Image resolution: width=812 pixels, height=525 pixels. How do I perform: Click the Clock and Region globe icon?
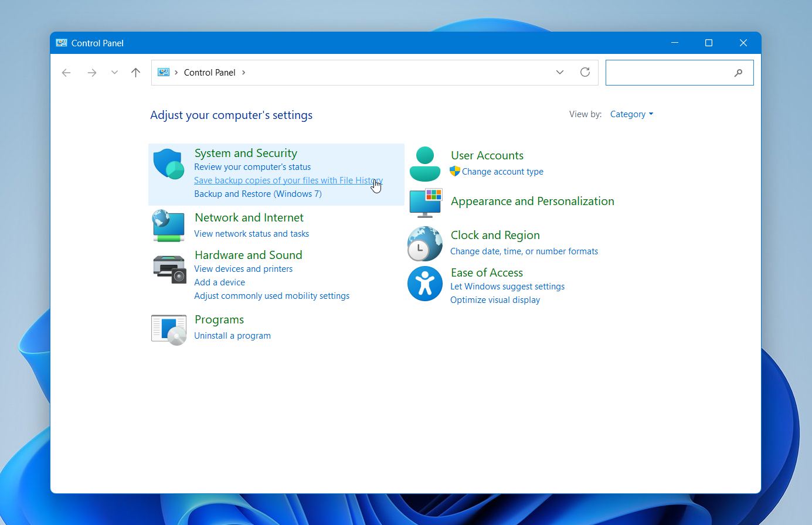tap(425, 244)
